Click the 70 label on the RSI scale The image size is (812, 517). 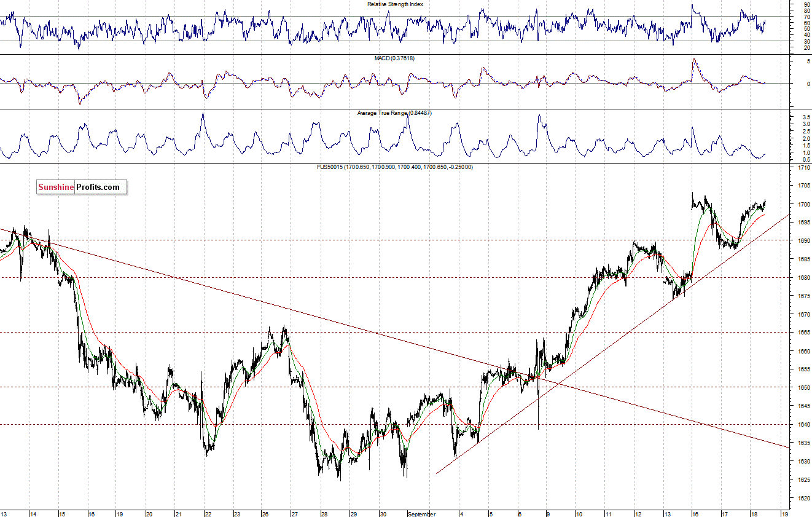tap(806, 17)
